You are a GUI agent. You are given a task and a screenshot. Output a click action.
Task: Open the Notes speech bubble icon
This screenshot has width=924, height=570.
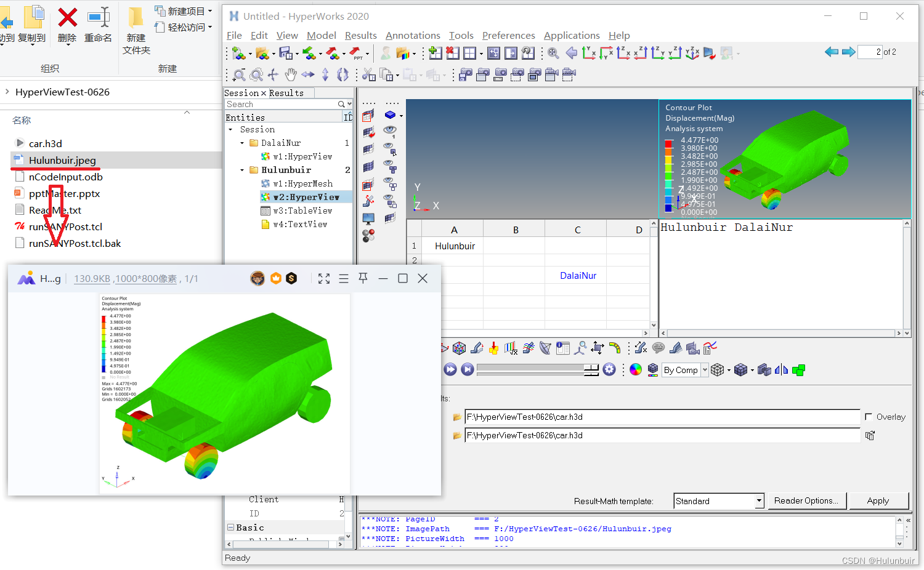659,348
